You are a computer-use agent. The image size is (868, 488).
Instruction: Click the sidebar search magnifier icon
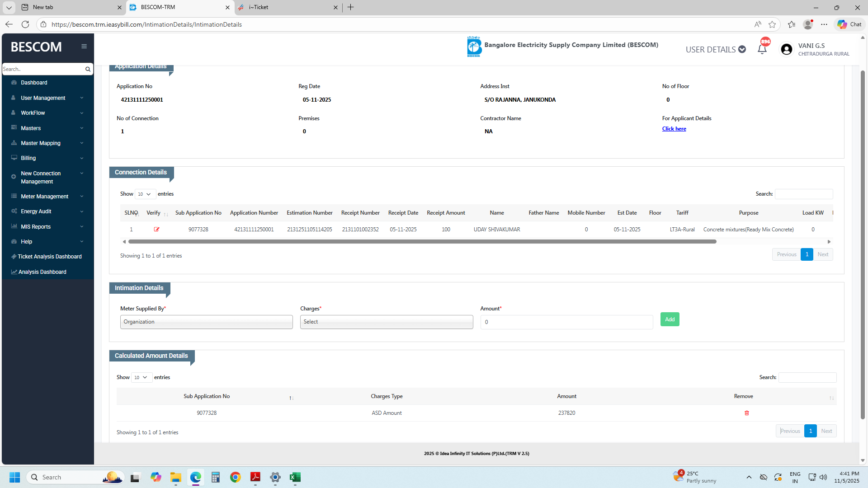88,69
